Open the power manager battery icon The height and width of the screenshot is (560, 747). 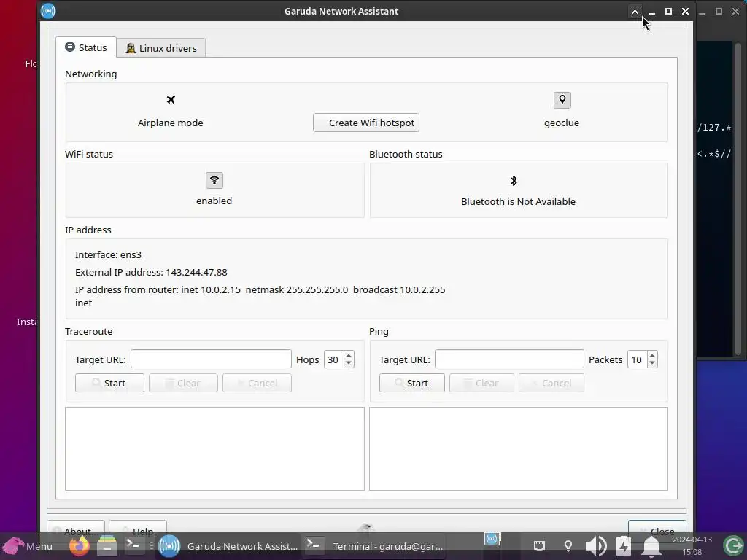(624, 545)
